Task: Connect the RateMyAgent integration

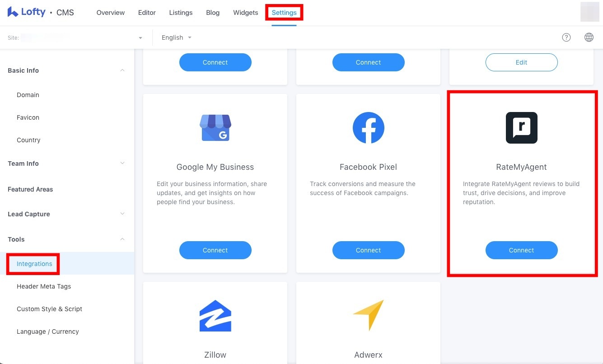Action: 522,250
